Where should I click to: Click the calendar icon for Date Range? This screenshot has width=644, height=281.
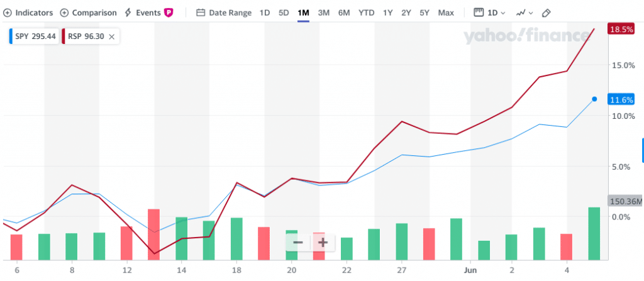(x=201, y=13)
